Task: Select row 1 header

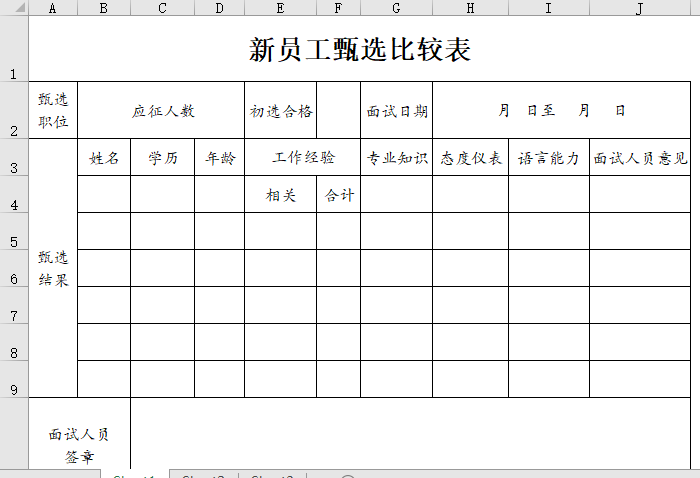Action: point(14,50)
